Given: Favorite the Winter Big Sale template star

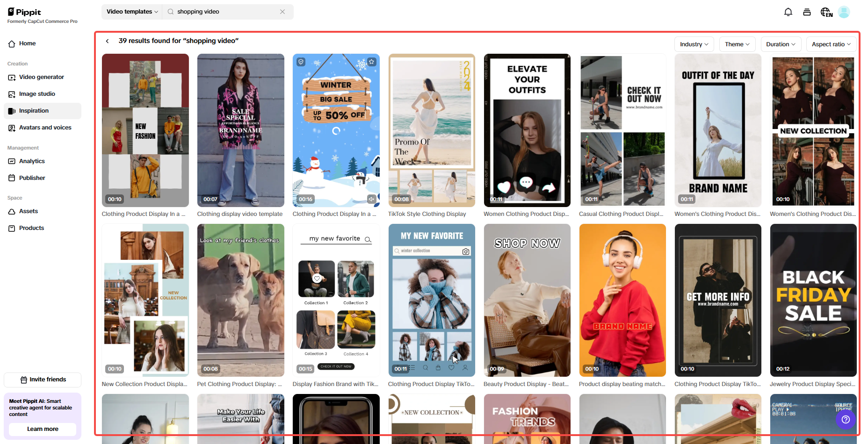Looking at the screenshot, I should coord(371,62).
